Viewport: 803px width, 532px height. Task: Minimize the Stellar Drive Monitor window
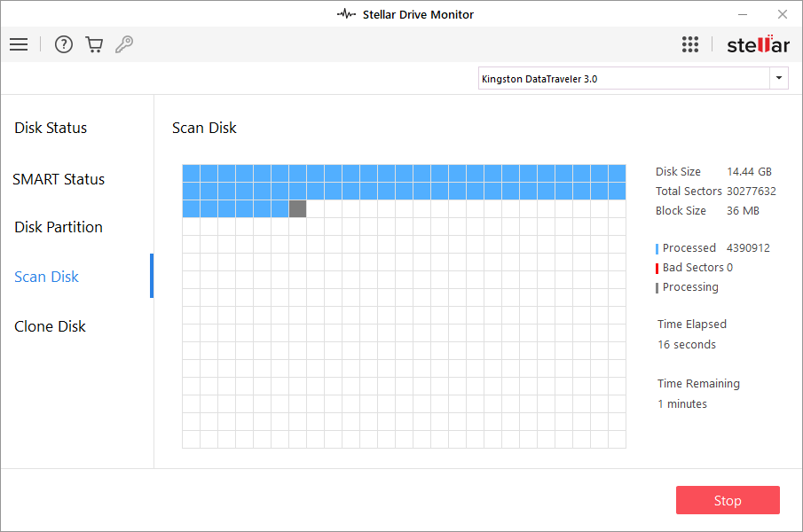pos(742,14)
